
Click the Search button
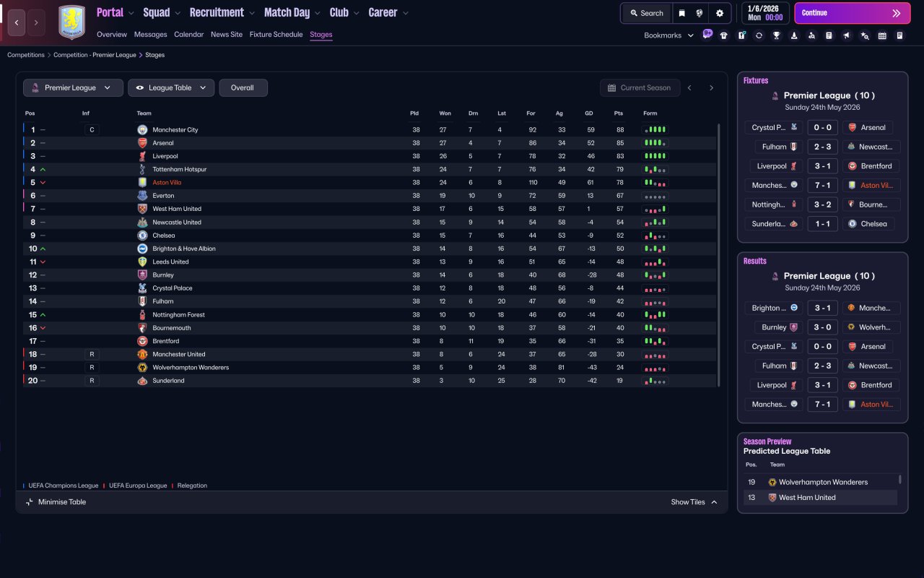coord(646,13)
